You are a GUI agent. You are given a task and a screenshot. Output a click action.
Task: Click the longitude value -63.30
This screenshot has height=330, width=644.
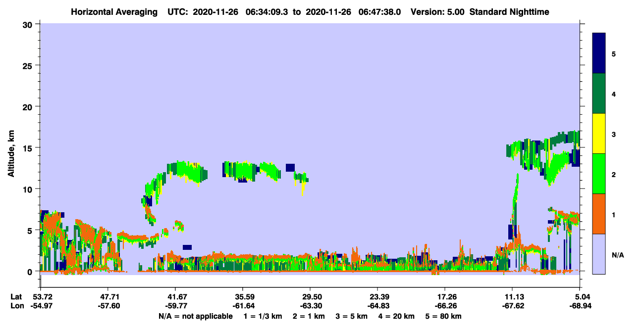(x=310, y=306)
